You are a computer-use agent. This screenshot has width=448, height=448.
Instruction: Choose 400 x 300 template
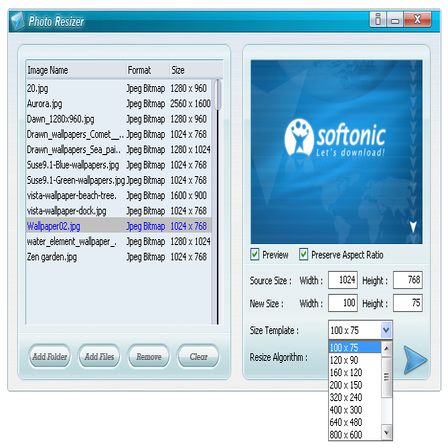tap(355, 410)
